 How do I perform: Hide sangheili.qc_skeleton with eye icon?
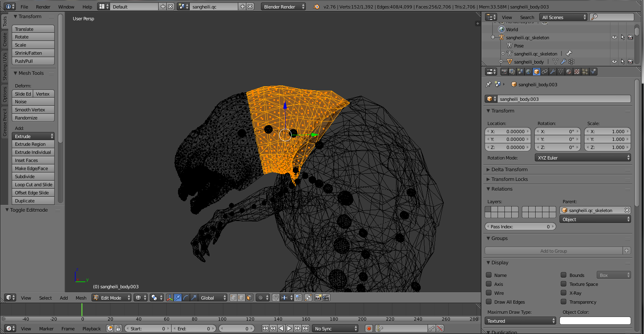click(x=614, y=37)
